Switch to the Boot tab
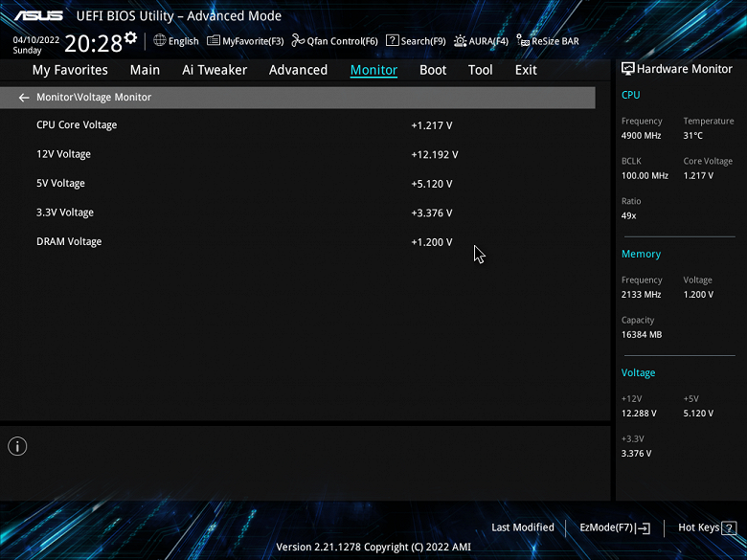The width and height of the screenshot is (747, 560). (x=433, y=70)
